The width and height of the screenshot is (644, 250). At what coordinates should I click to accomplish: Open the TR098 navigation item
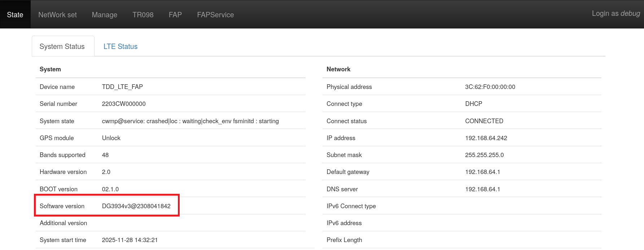click(x=143, y=15)
